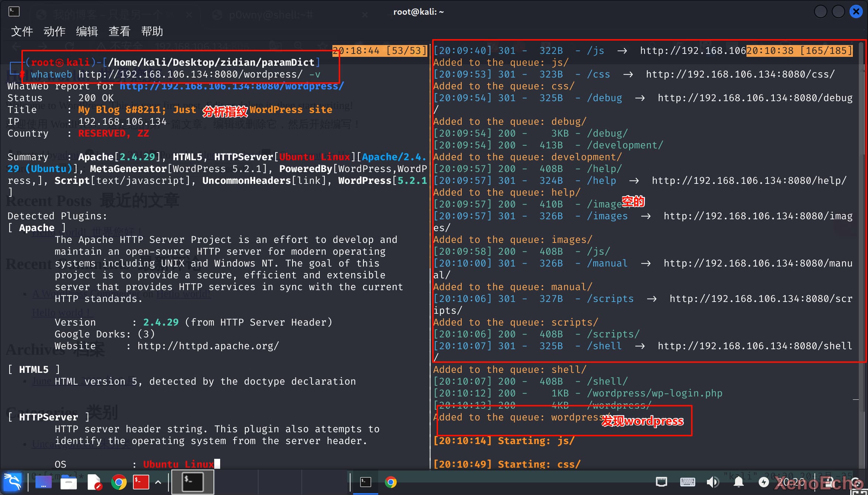Open the 帮助 menu

(152, 31)
